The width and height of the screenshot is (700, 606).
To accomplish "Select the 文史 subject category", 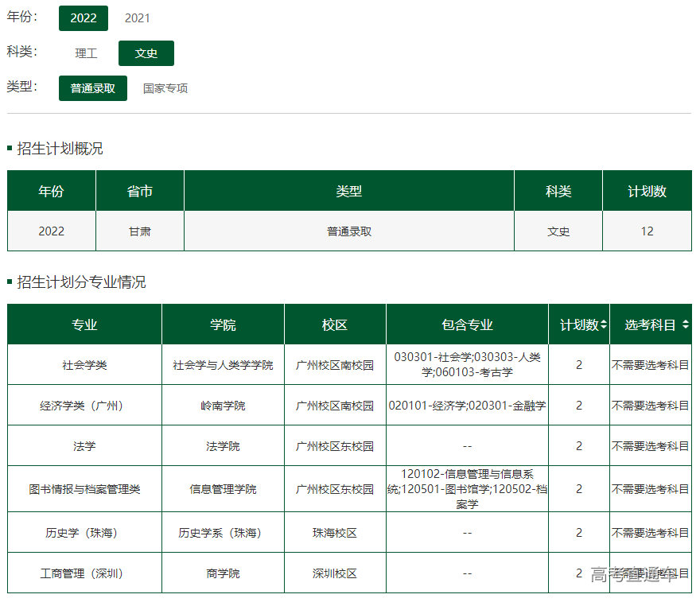I will 146,53.
